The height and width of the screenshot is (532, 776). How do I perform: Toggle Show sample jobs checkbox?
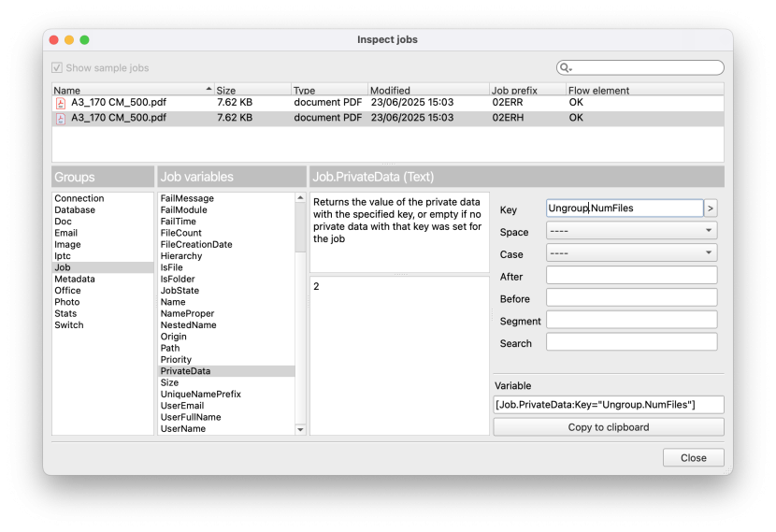pos(58,68)
